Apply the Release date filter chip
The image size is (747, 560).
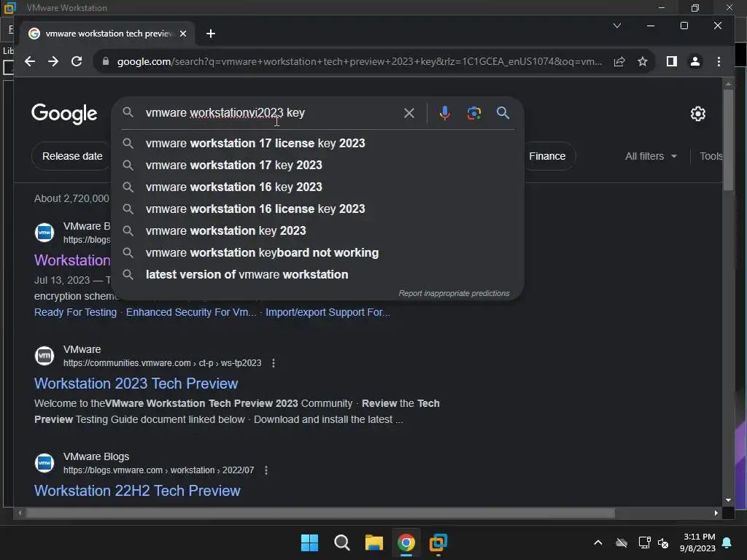click(72, 156)
